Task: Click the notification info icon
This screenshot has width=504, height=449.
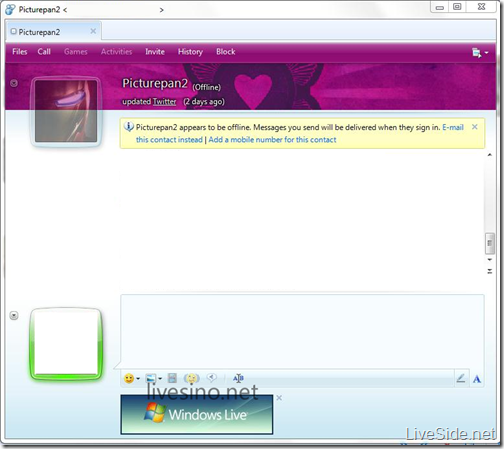Action: coord(129,127)
